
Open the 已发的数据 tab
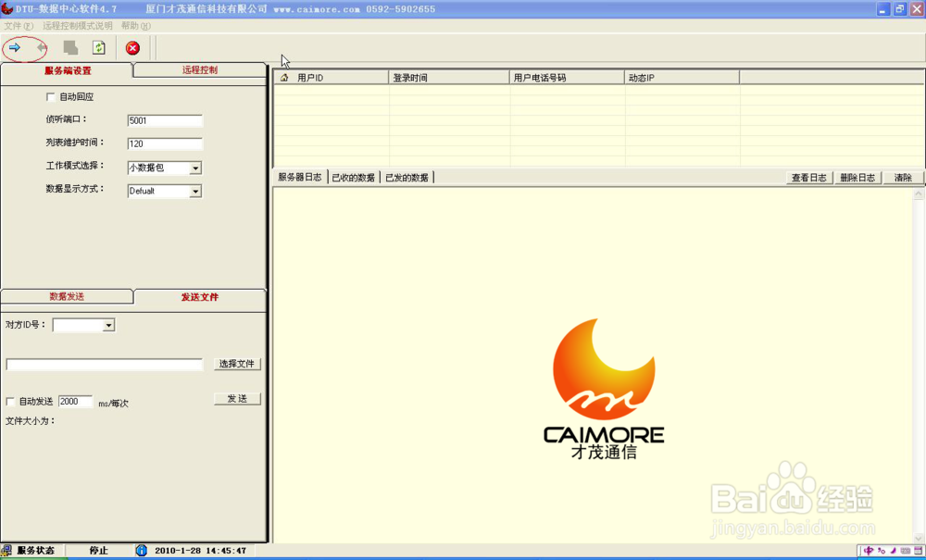pyautogui.click(x=407, y=178)
